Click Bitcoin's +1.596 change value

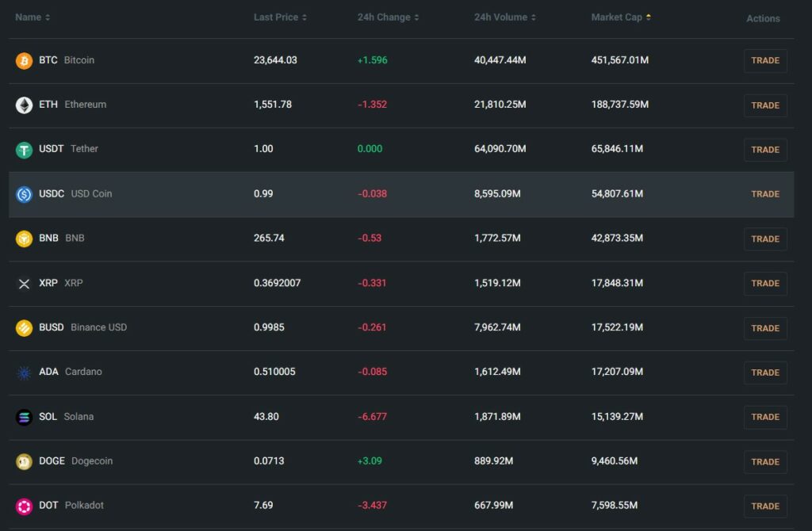tap(373, 60)
